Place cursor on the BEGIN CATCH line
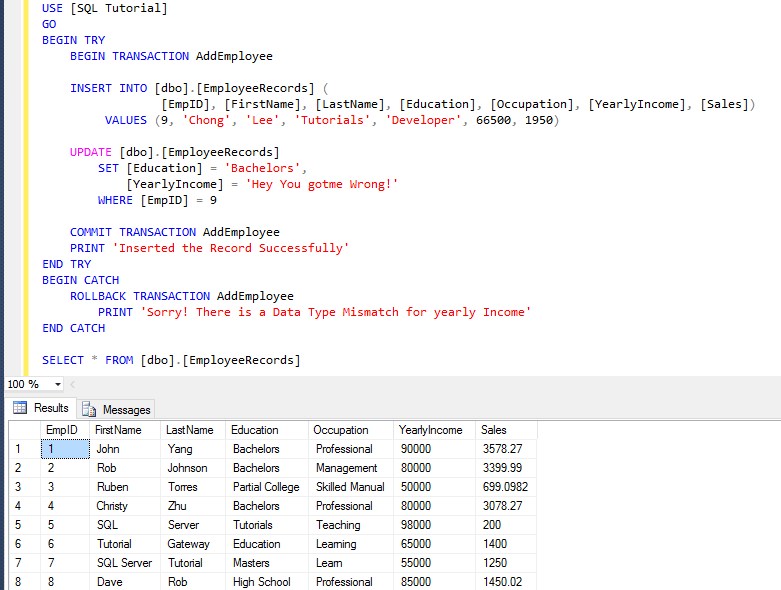781x590 pixels. [x=80, y=280]
